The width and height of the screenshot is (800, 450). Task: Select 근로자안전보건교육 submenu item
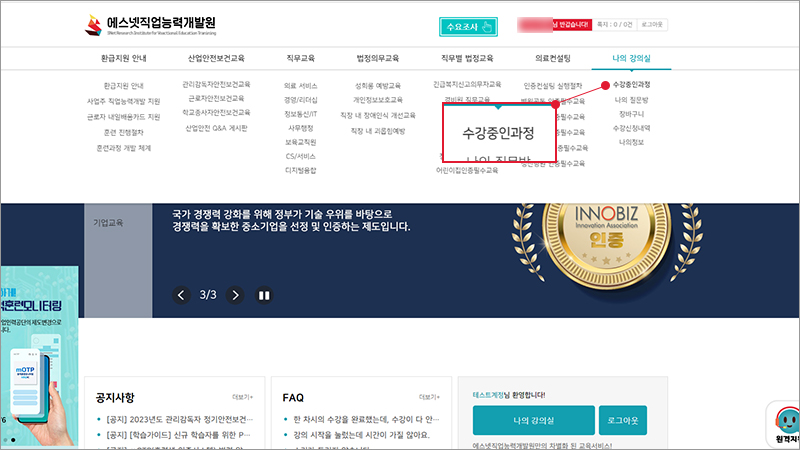(x=216, y=98)
